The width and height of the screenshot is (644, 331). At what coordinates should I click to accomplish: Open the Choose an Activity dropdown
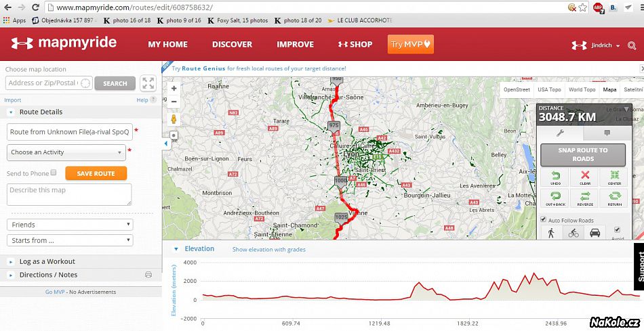66,152
